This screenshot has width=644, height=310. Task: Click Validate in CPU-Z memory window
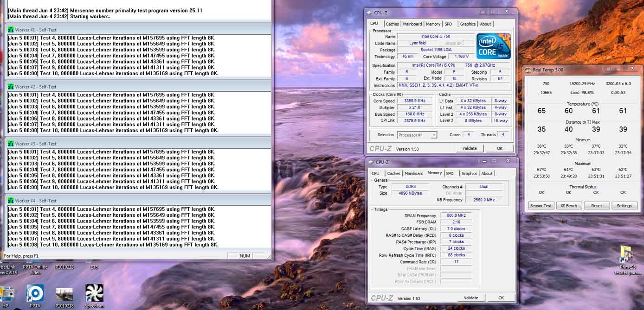[471, 297]
